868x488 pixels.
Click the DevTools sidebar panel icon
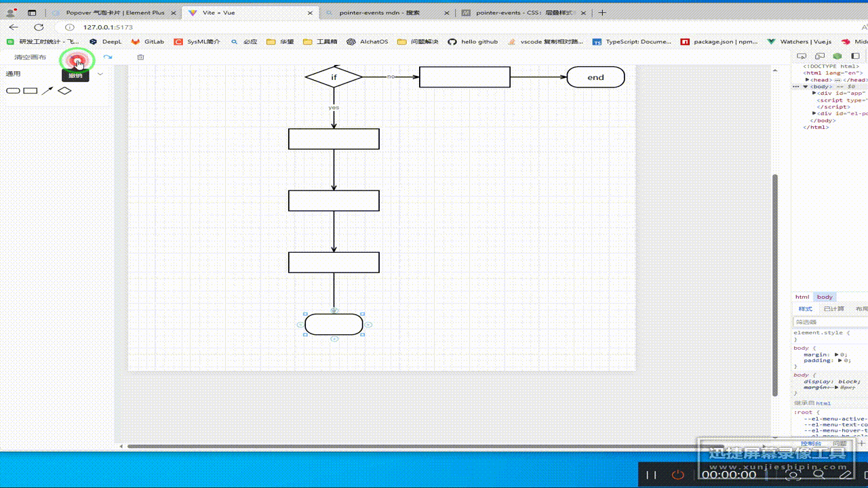click(x=855, y=56)
